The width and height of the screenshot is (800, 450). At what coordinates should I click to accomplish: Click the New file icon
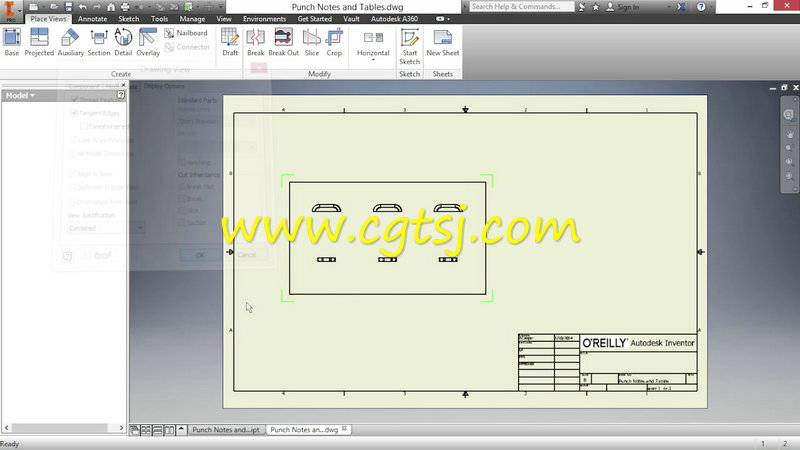[33, 7]
